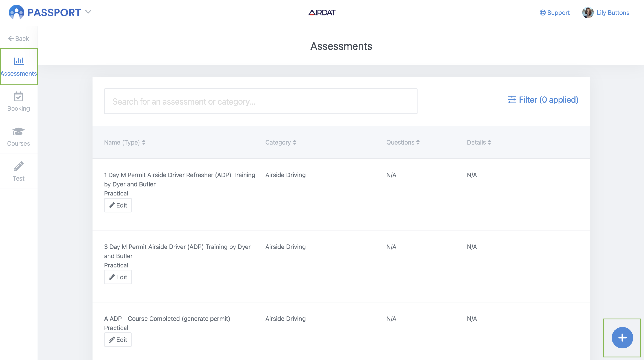Edit the 1 Day M Permit Refresher assessment

tap(118, 205)
